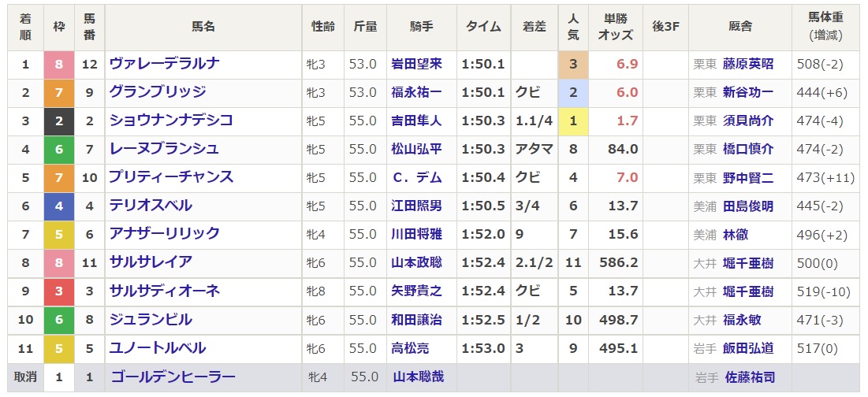Open horse page for ヴァレーデラルナ
Viewport: 868px width, 397px height.
[x=165, y=64]
